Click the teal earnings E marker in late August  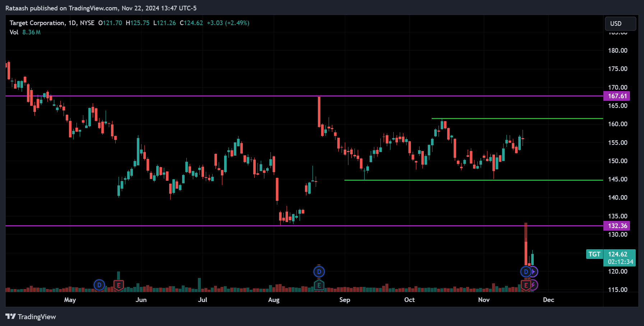pos(319,285)
